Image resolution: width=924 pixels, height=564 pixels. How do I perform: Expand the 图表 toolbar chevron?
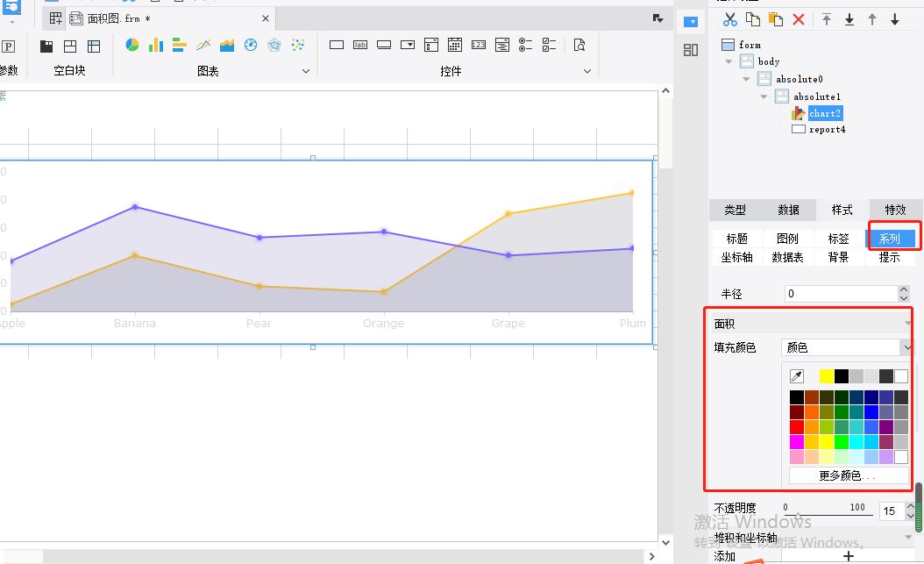click(x=306, y=71)
